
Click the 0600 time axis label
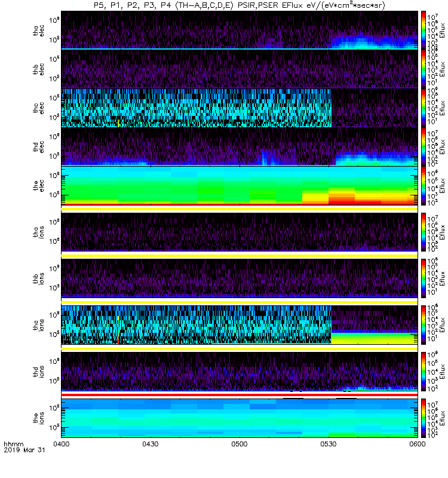(417, 444)
